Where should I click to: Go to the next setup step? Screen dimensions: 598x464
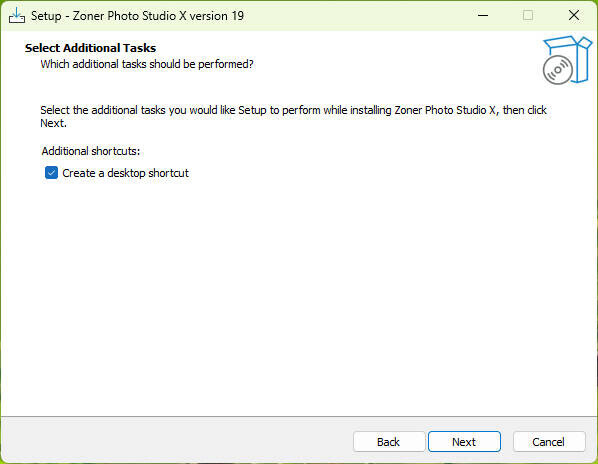point(464,442)
